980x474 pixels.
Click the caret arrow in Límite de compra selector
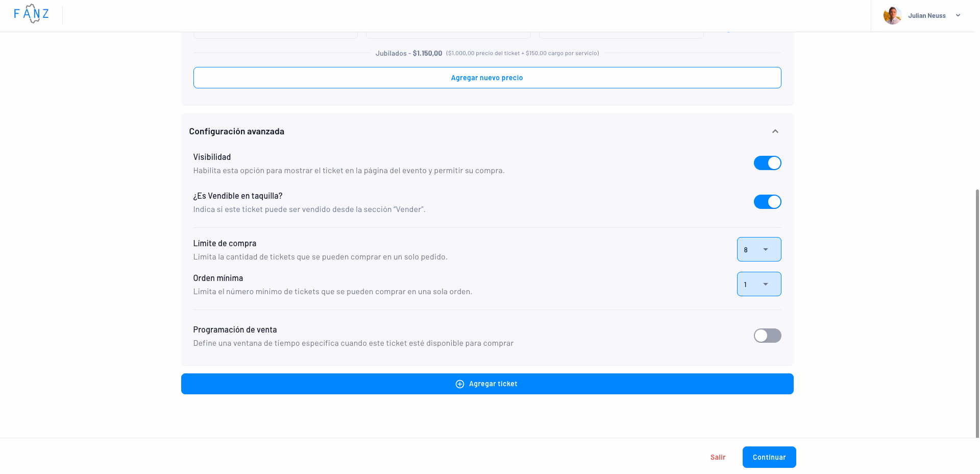tap(766, 249)
